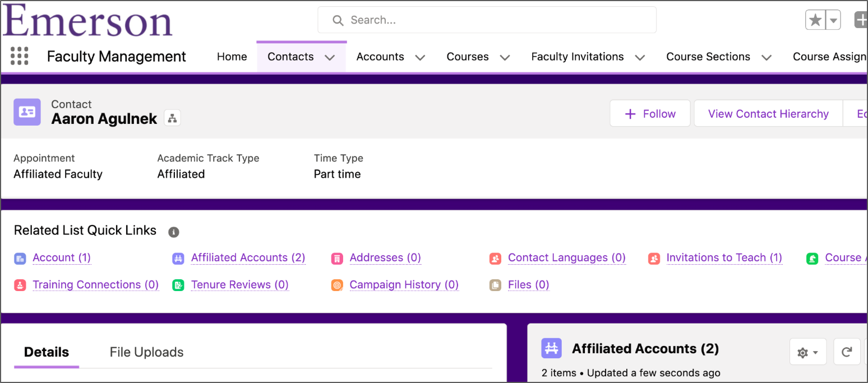
Task: Click the Related List Quick Links info icon
Action: coord(174,232)
